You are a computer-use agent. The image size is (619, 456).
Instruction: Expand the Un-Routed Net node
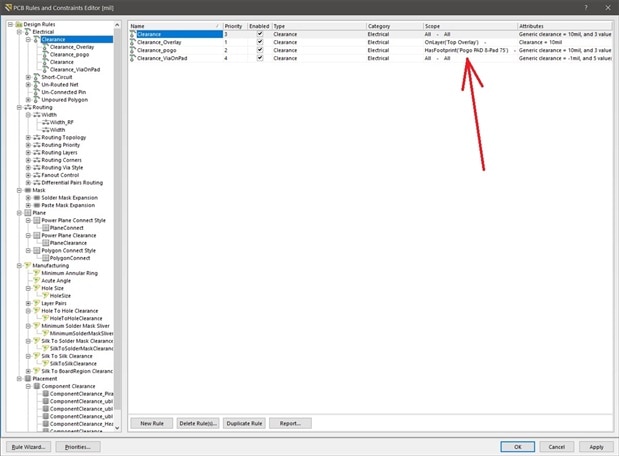pyautogui.click(x=28, y=84)
